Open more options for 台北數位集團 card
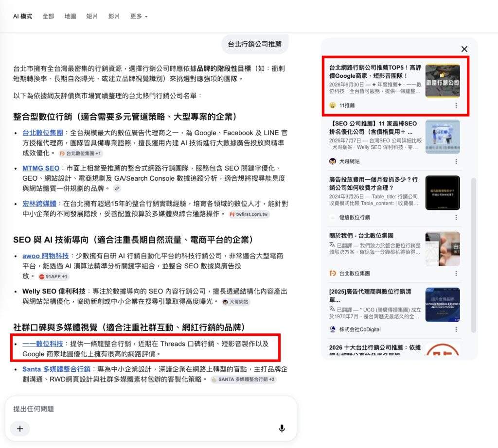The width and height of the screenshot is (498, 448). [x=456, y=273]
